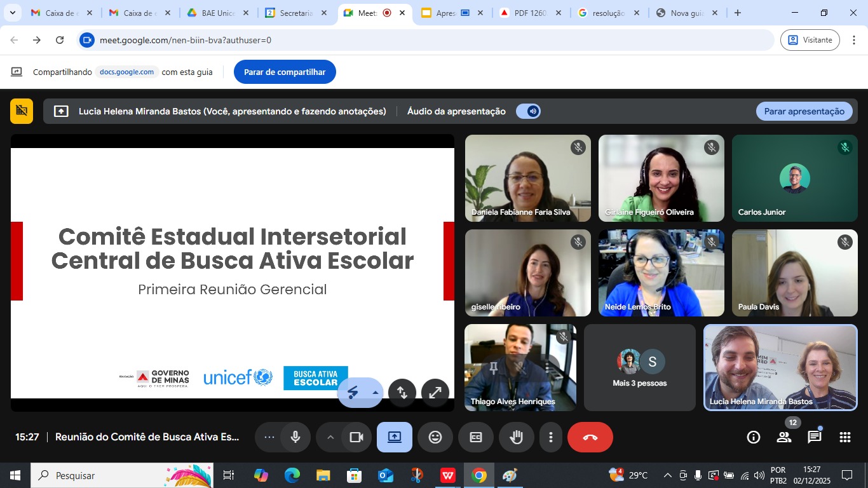
Task: Click the Parar apresentação button
Action: pyautogui.click(x=804, y=111)
